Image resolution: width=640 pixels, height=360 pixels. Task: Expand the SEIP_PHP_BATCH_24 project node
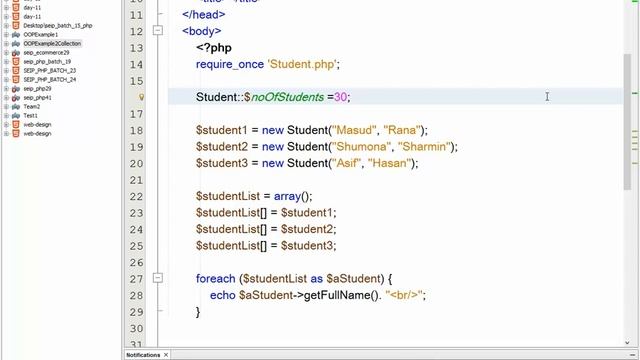(x=6, y=80)
